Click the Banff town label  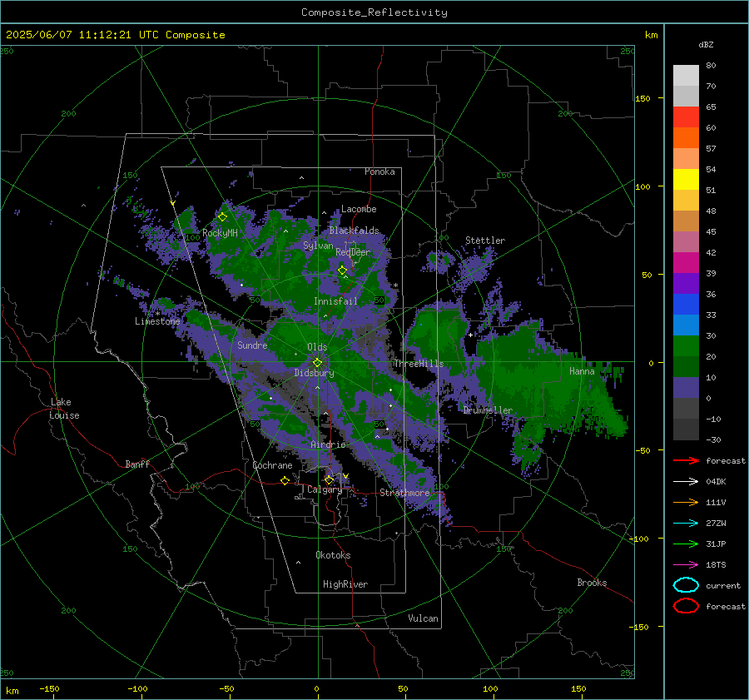click(137, 464)
